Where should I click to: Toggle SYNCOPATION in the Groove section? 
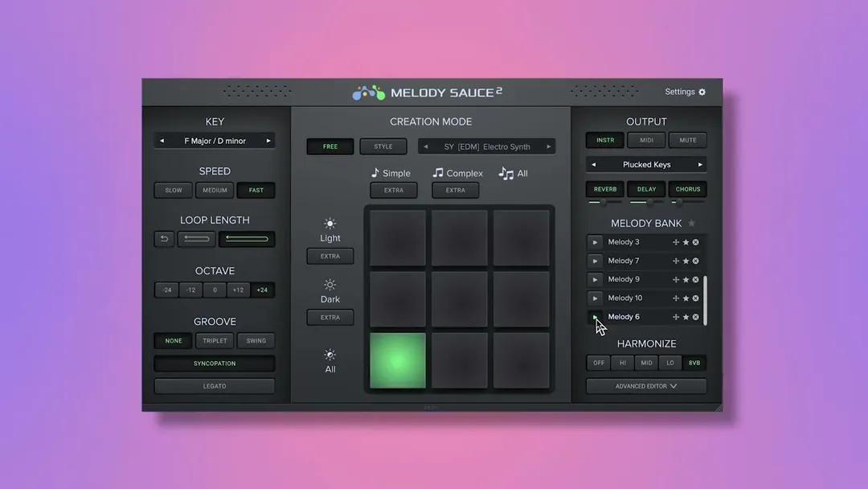[215, 363]
